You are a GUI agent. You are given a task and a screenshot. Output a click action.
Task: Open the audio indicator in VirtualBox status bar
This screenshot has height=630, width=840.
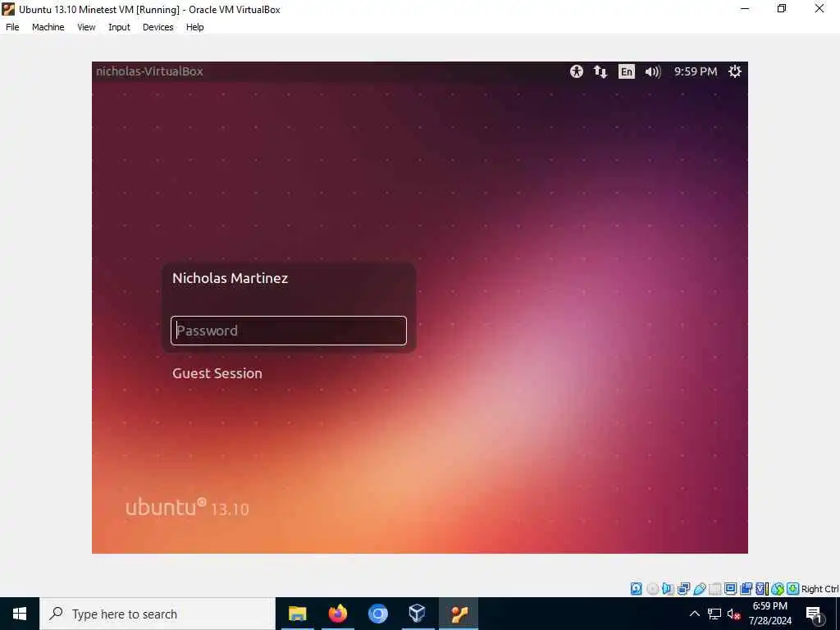(668, 589)
